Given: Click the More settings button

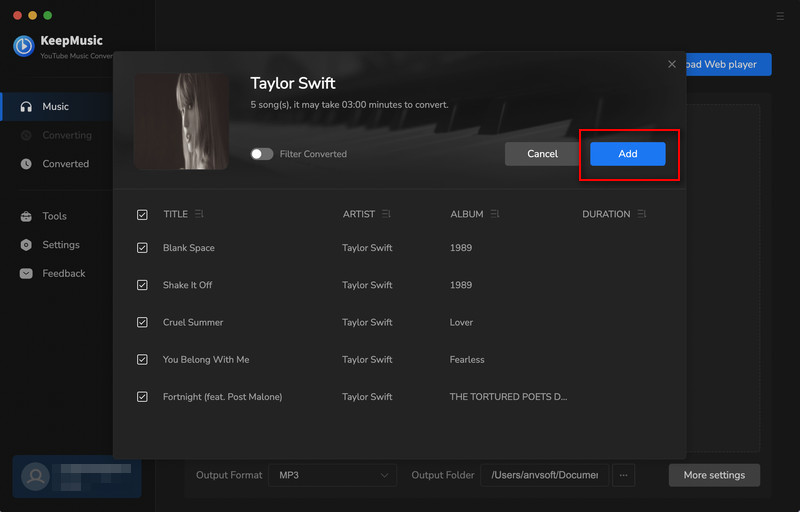Looking at the screenshot, I should coord(714,475).
